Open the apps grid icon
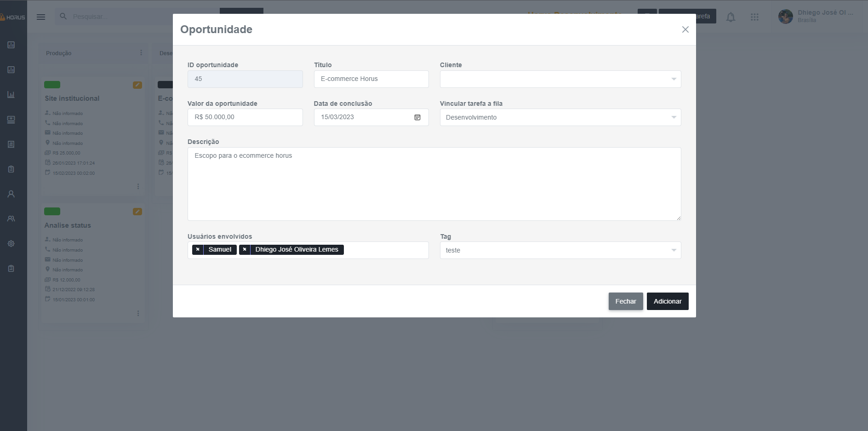The image size is (868, 431). pos(754,17)
